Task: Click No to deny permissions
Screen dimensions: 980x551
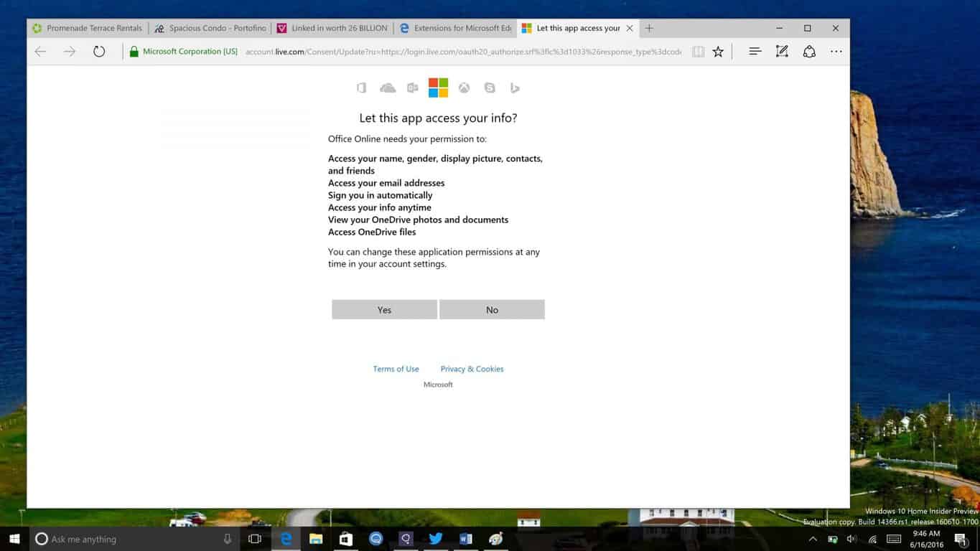Action: pos(492,309)
